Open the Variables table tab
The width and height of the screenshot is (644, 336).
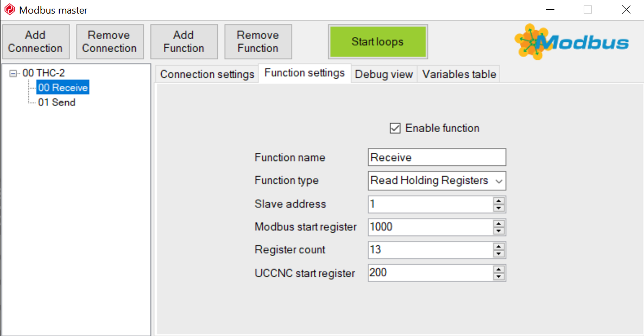(459, 74)
